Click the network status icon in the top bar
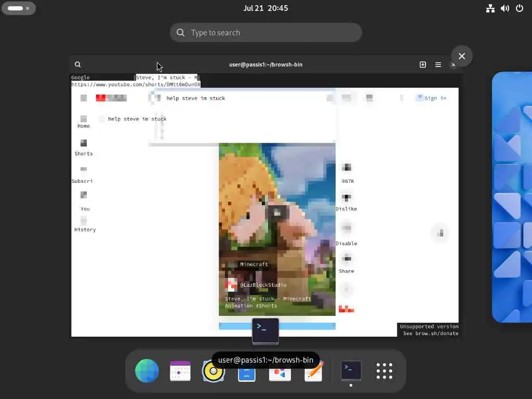 pos(490,8)
